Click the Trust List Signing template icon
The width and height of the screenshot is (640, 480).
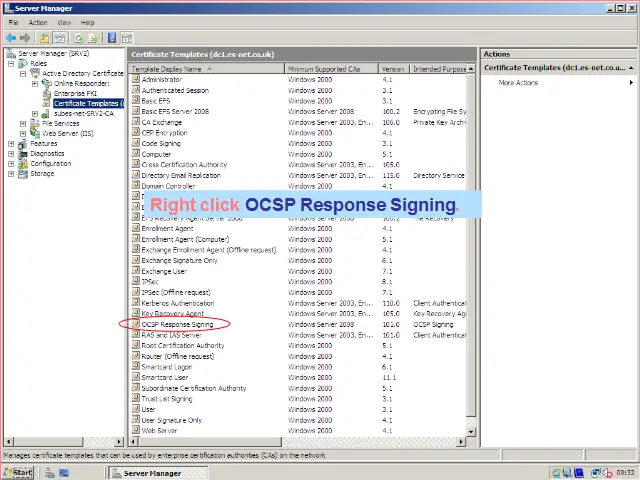(x=136, y=398)
